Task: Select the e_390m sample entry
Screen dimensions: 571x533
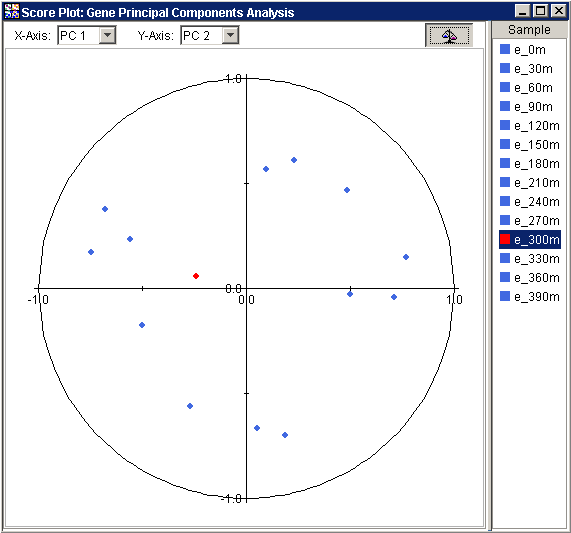Action: (x=529, y=296)
